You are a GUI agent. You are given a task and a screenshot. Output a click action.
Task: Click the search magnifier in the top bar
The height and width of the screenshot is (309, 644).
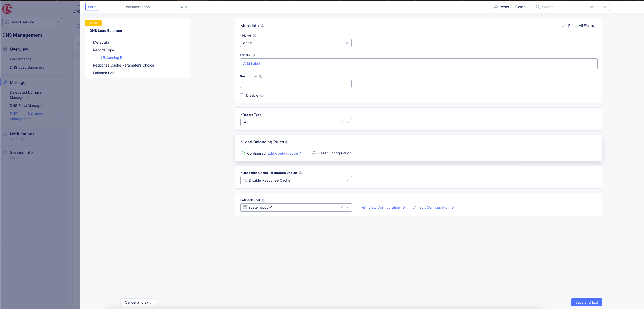tap(538, 7)
